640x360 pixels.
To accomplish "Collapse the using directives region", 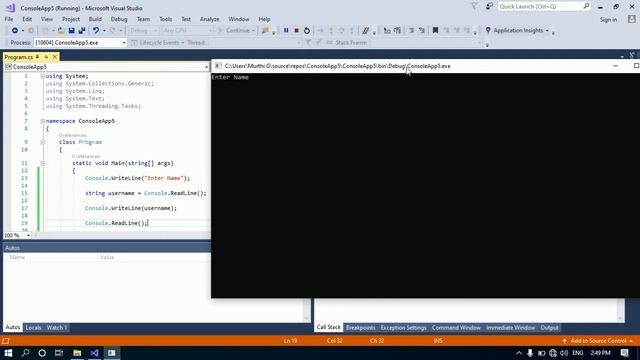I will pos(42,76).
